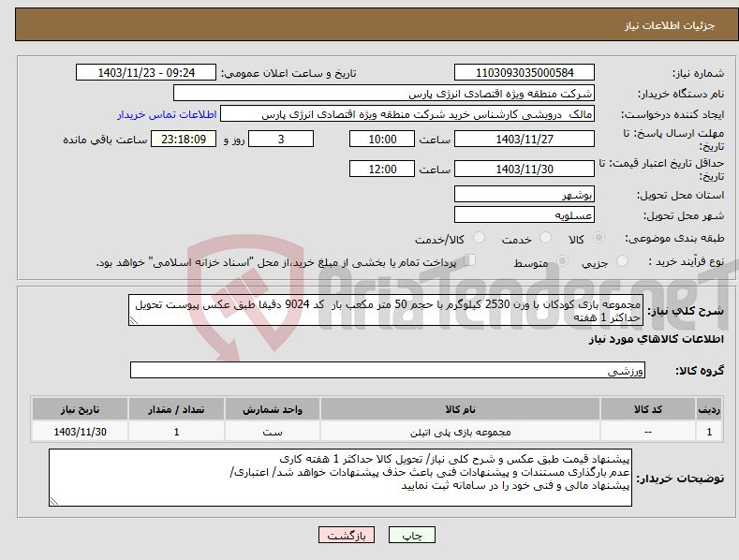Screen dimensions: 739x560
Task: Open اطلاعات تماس خریدار link
Action: coord(167,114)
